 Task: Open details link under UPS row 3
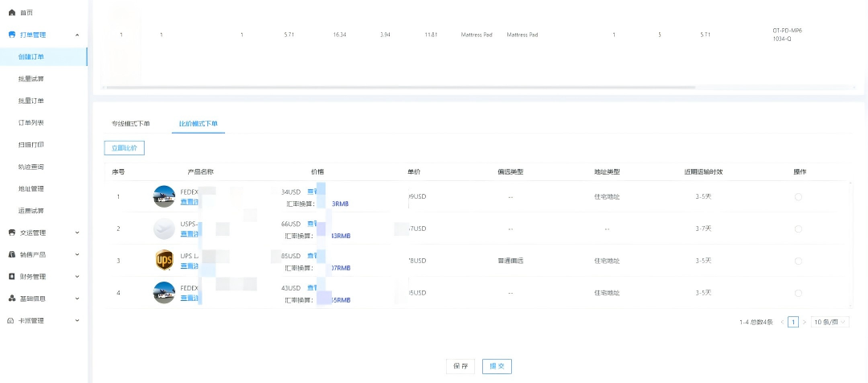(x=190, y=266)
